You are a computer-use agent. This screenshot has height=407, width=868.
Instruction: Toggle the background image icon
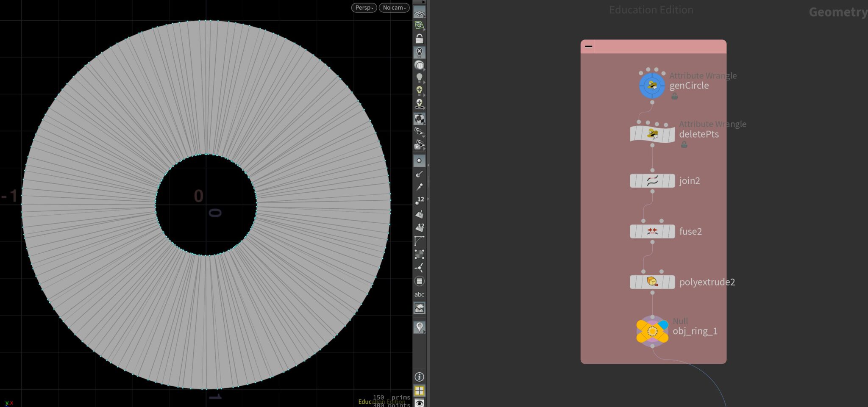coord(419,308)
